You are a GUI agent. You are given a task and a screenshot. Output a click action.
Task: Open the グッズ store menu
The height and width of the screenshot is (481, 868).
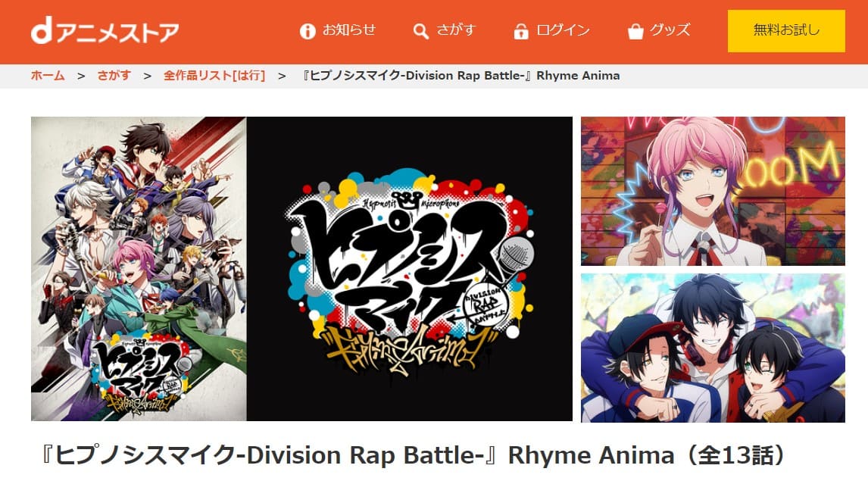(x=670, y=30)
